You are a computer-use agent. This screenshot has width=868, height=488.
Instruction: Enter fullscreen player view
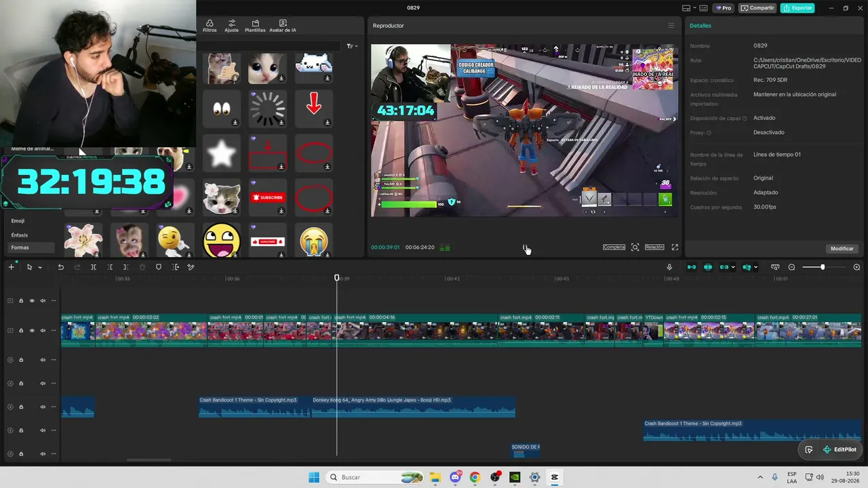[675, 247]
